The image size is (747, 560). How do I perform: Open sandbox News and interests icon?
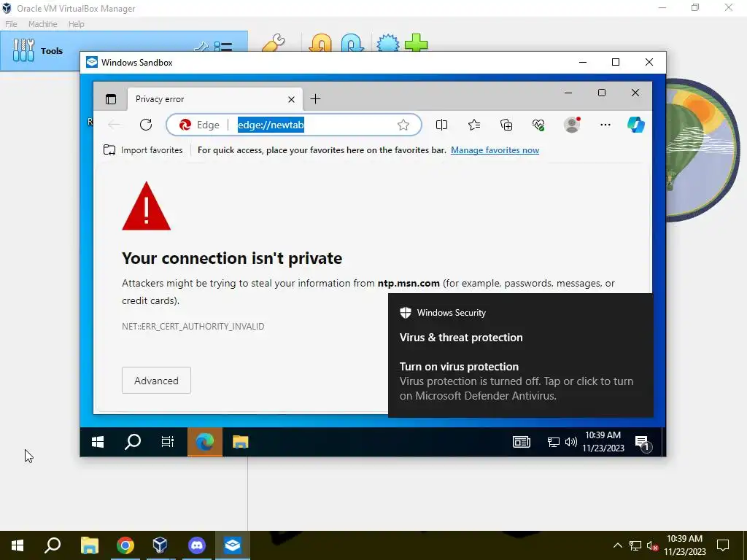coord(522,443)
